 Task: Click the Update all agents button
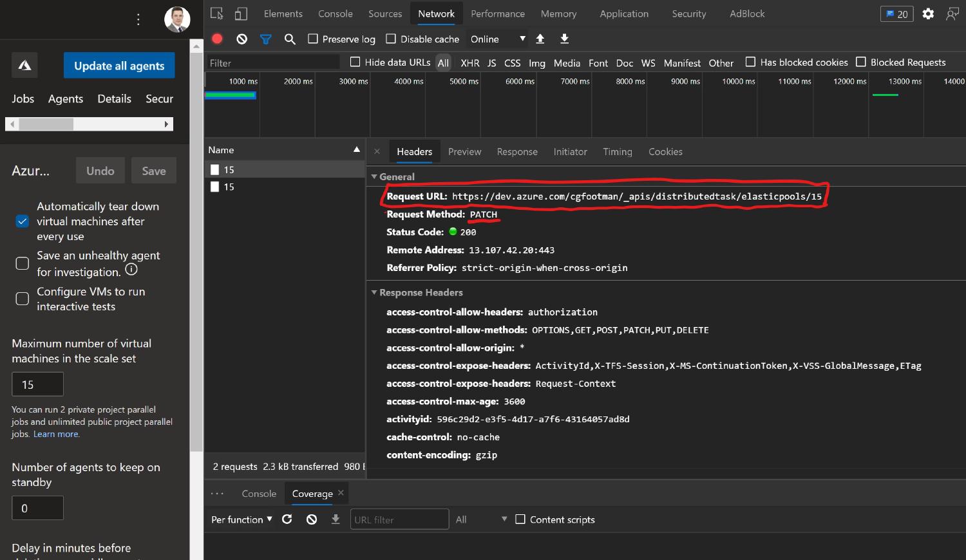coord(119,66)
